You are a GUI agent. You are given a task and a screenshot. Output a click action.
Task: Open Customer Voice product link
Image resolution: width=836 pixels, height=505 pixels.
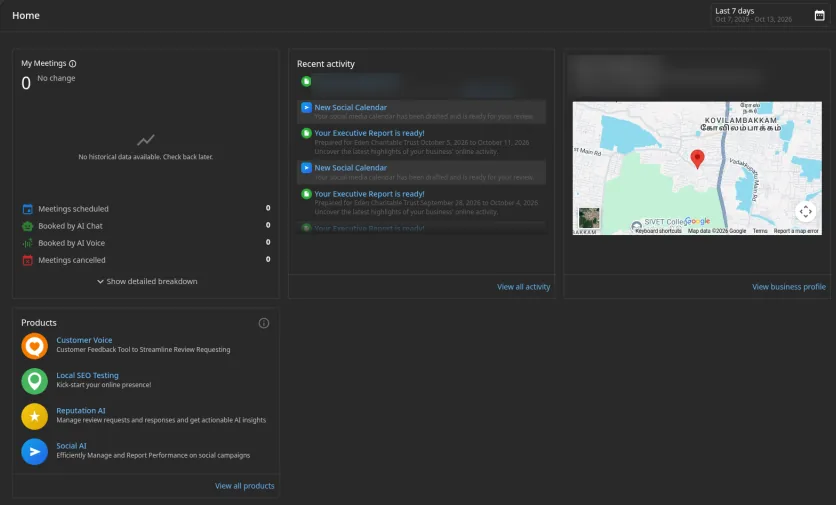84,340
